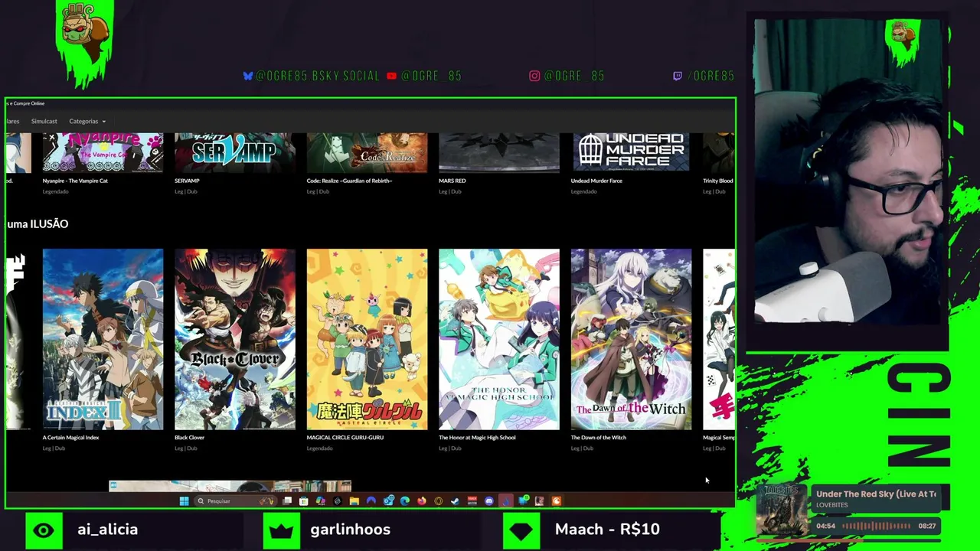Click the LOVEBITES album art thumbnail

click(781, 511)
